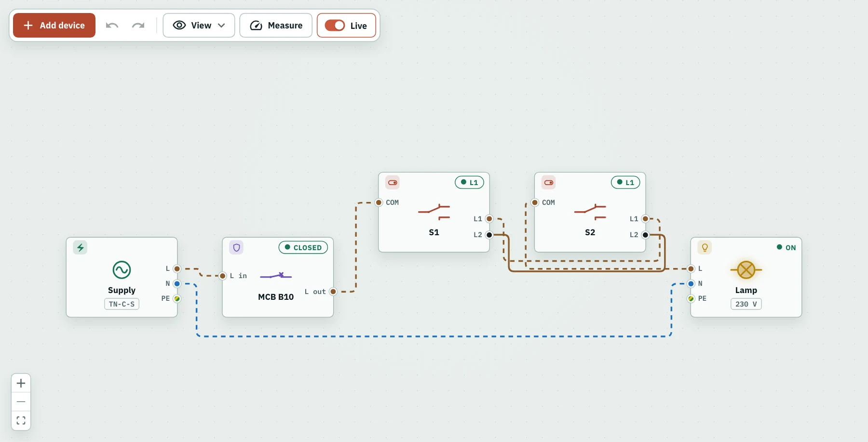Viewport: 868px width, 442px height.
Task: Toggle the S1 switch contact symbol
Action: [434, 212]
